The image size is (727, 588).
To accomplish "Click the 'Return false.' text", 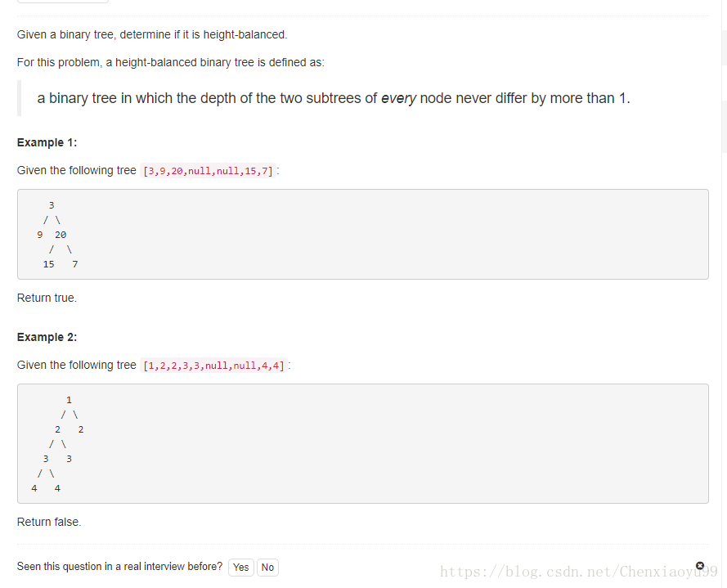I will click(49, 522).
